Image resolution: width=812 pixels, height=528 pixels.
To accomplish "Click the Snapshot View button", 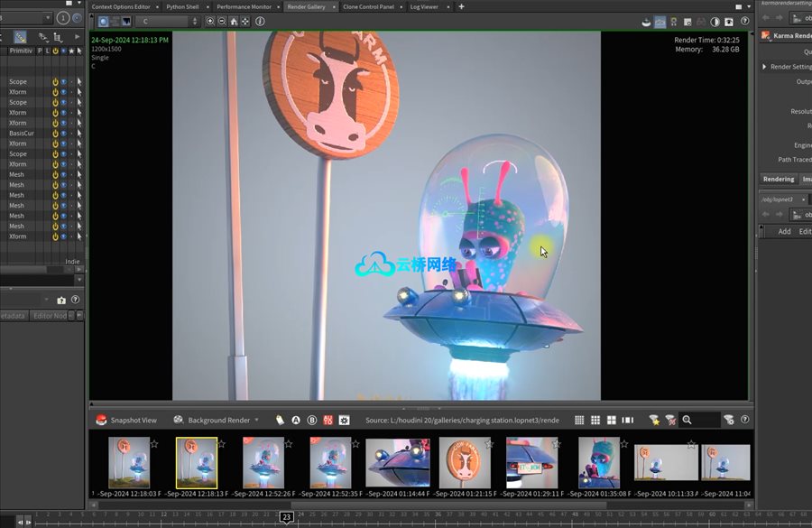I will 126,420.
